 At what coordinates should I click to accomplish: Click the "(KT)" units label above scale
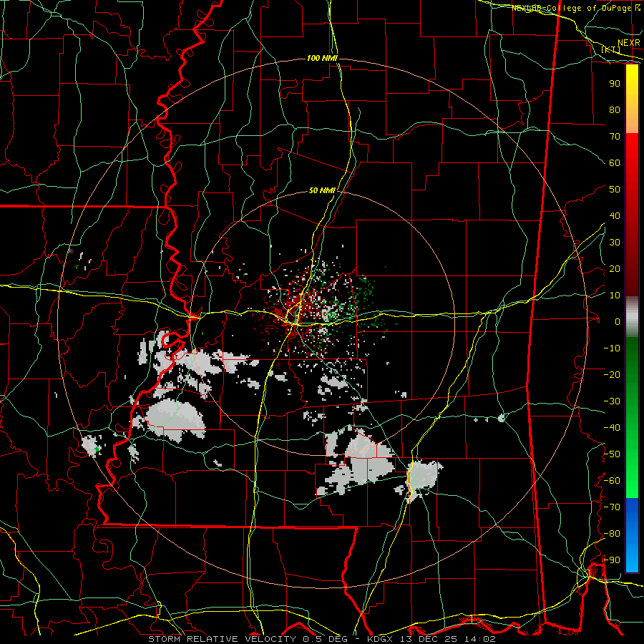610,49
